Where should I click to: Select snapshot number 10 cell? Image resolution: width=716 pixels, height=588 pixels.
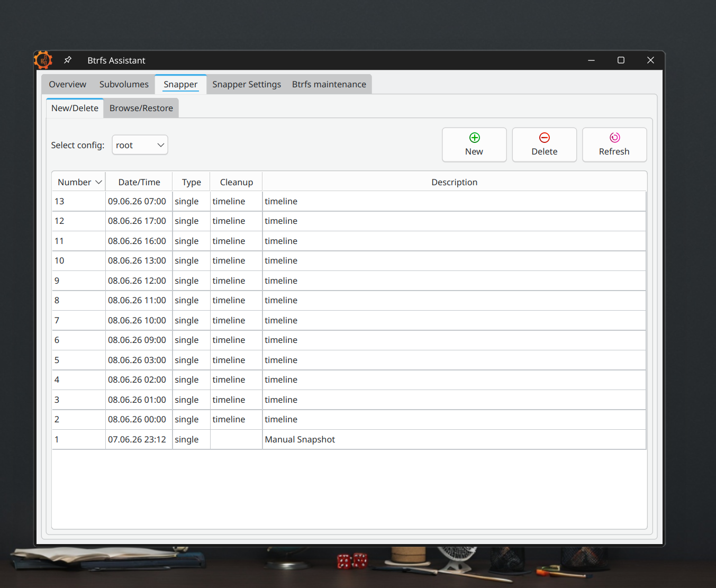79,260
